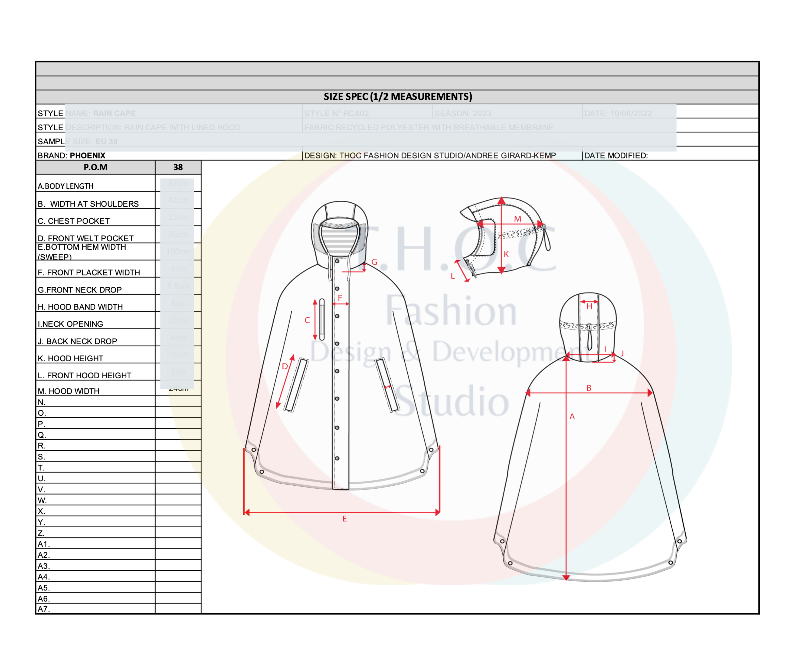This screenshot has height=650, width=812.
Task: Select the D. FRONT WELT POCKET row
Action: pyautogui.click(x=86, y=238)
